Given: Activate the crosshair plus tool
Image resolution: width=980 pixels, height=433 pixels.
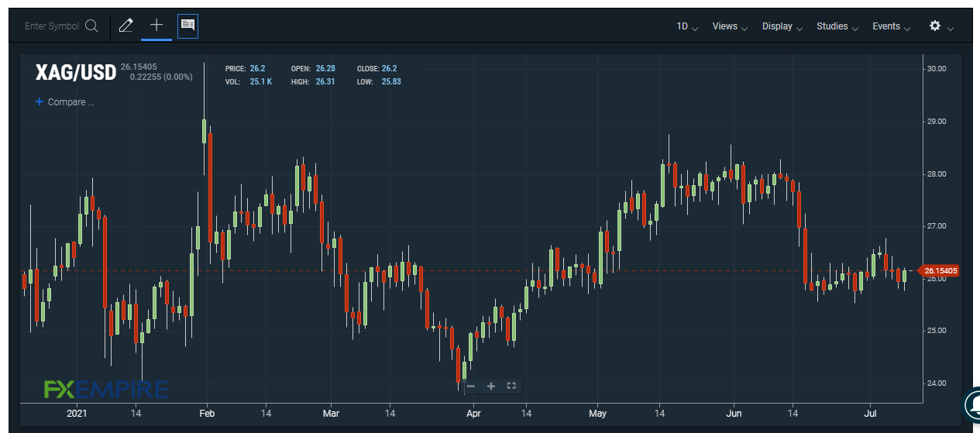Looking at the screenshot, I should (156, 25).
